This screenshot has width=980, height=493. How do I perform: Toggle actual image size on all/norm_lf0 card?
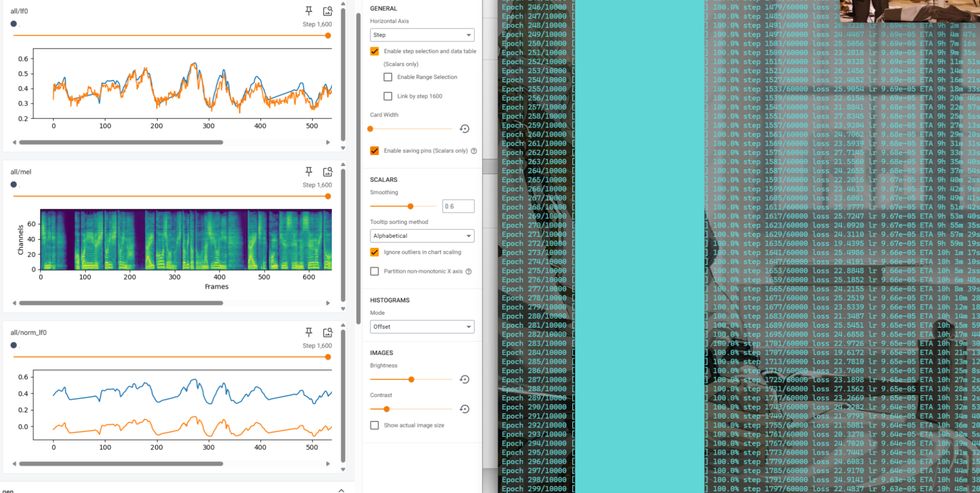point(327,332)
